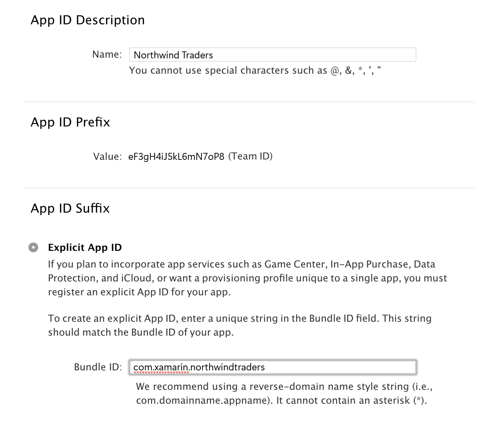Click the App ID Prefix heading
Screen dimensions: 504x435
tap(70, 122)
